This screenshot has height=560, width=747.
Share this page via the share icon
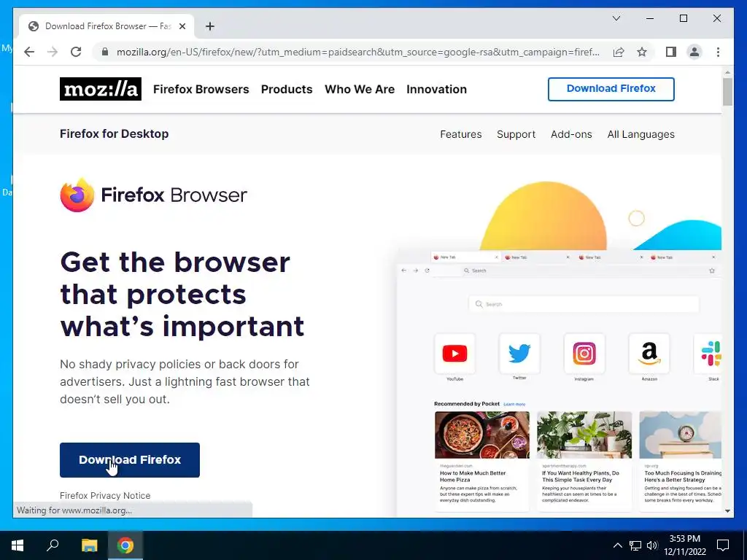pyautogui.click(x=619, y=52)
